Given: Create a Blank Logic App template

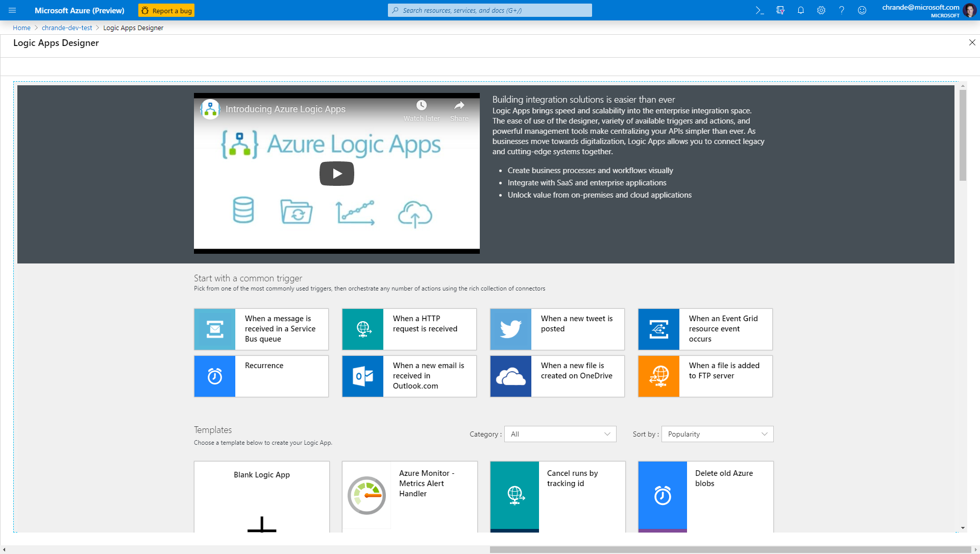Looking at the screenshot, I should click(261, 497).
